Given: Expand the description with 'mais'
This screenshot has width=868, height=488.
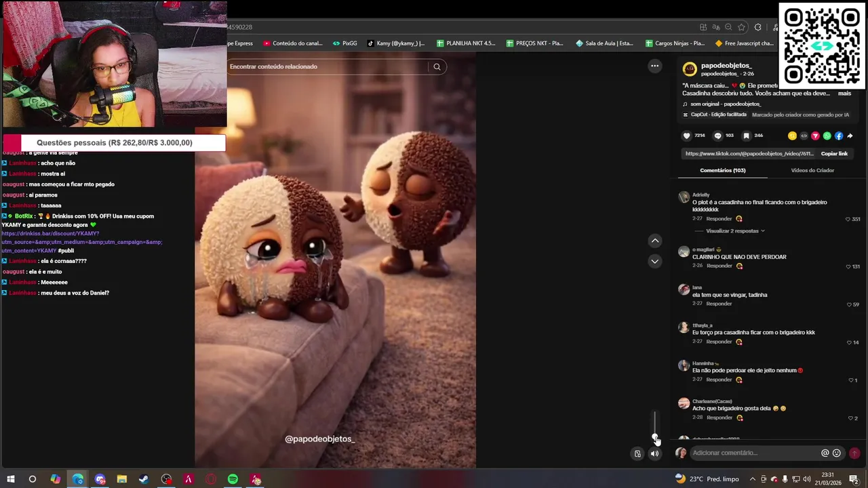Looking at the screenshot, I should pyautogui.click(x=844, y=94).
